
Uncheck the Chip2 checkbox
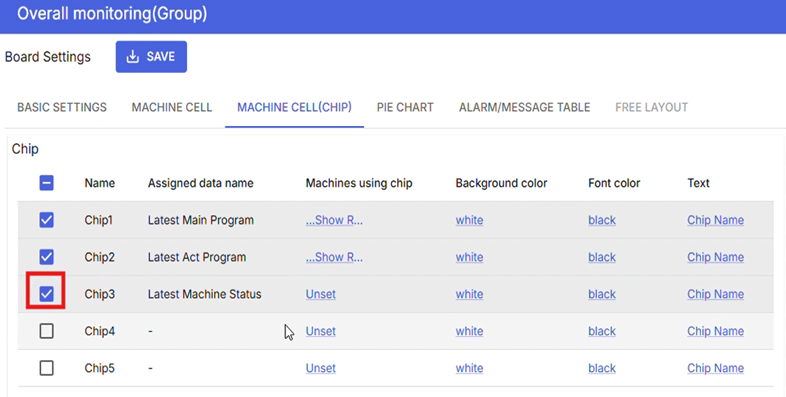tap(47, 257)
